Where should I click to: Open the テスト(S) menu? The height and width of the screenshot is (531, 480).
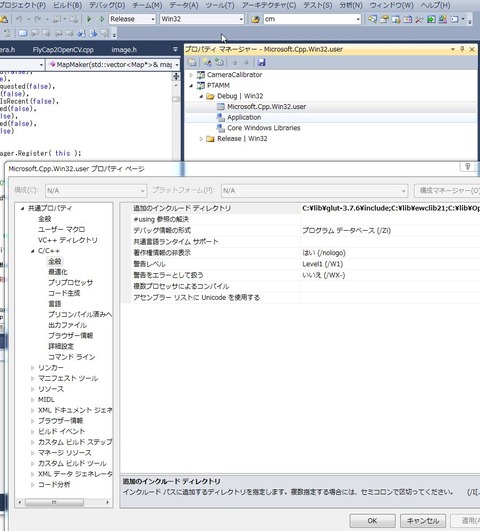point(317,5)
